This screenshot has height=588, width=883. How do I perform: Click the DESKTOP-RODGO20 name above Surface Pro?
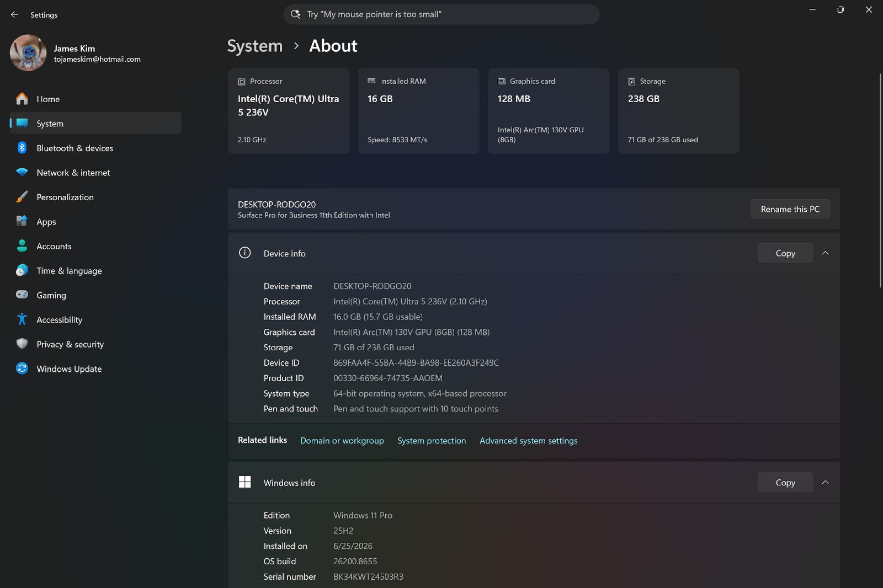point(276,204)
